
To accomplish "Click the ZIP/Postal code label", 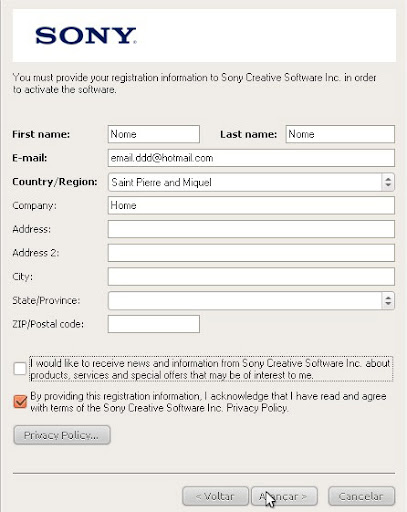I will (48, 324).
